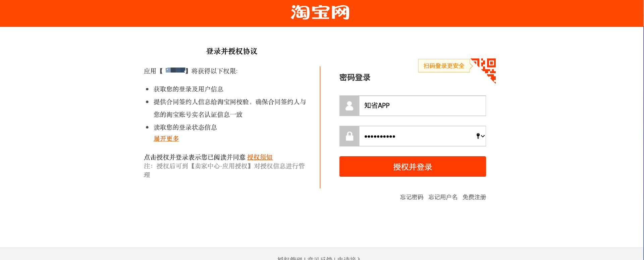The image size is (644, 260).
Task: Open the 忘记密码 link
Action: click(412, 197)
